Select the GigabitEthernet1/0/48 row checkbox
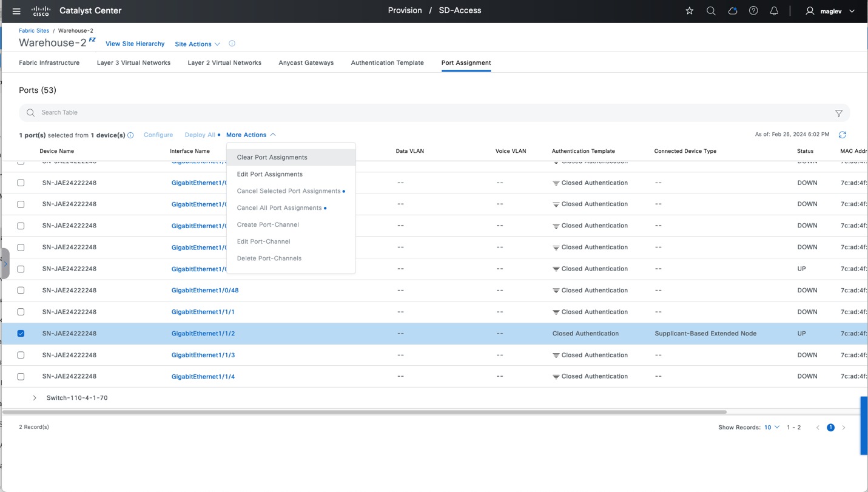Screen dimensions: 868x492 click(21, 291)
